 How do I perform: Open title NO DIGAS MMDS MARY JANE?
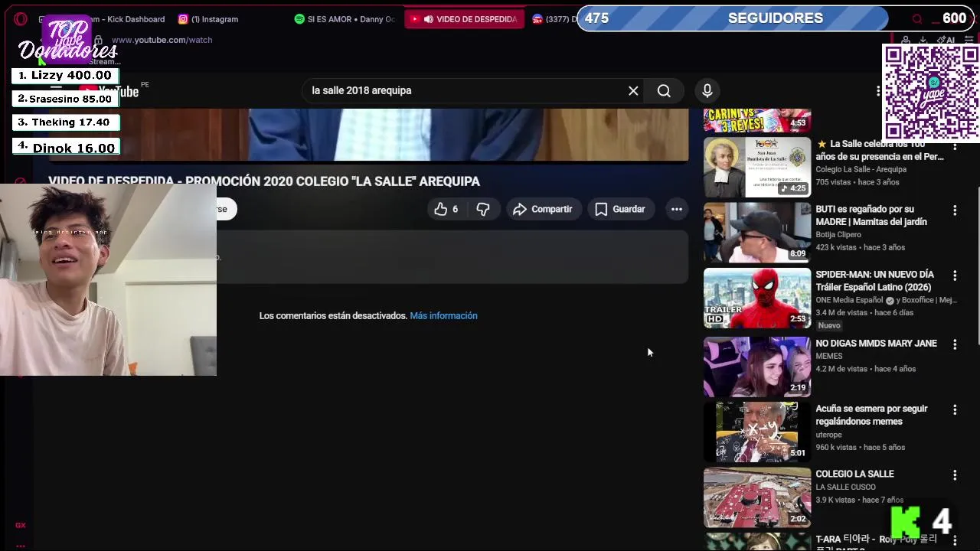[x=876, y=344]
